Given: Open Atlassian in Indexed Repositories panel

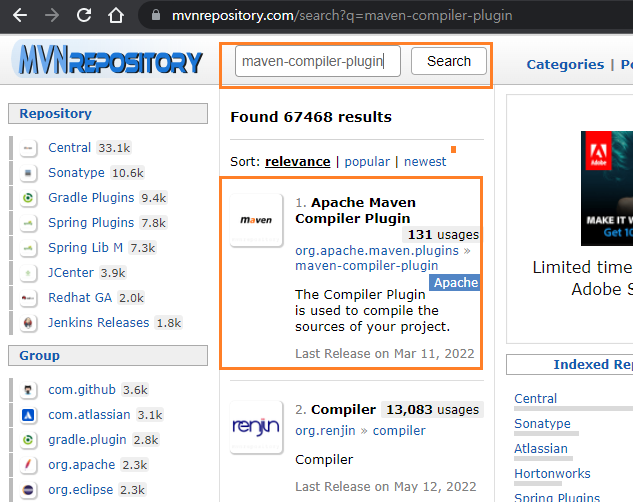Looking at the screenshot, I should [x=541, y=449].
